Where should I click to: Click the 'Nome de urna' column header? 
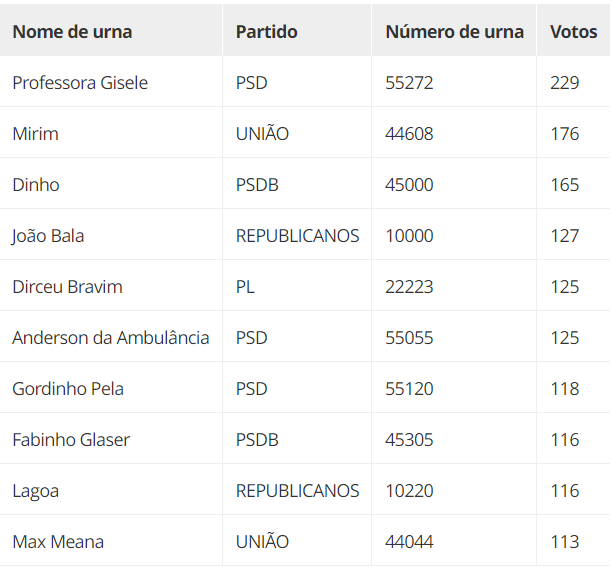click(72, 31)
